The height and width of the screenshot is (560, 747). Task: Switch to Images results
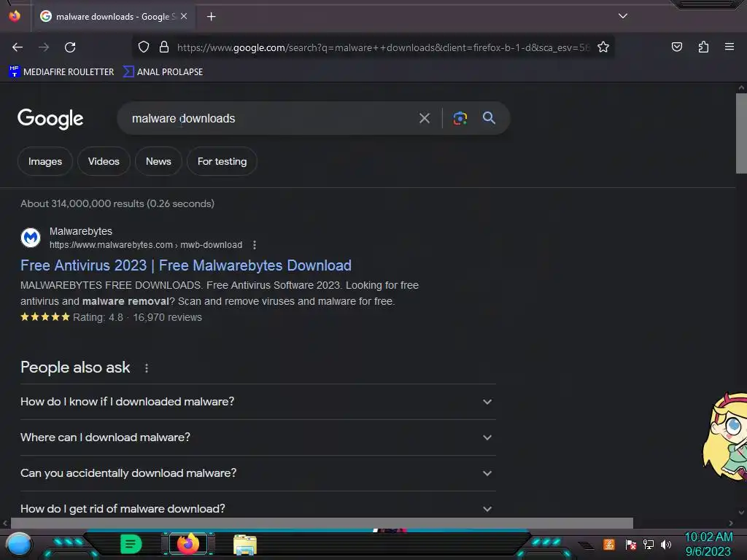point(45,161)
